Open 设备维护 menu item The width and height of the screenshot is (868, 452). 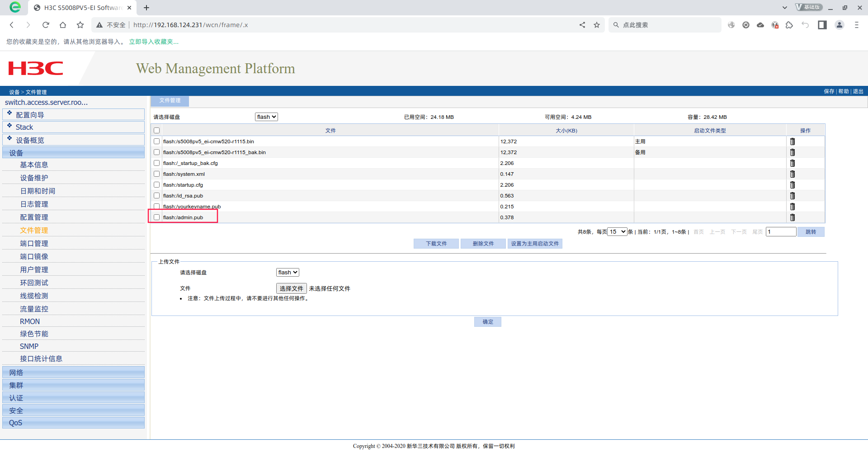pos(34,178)
